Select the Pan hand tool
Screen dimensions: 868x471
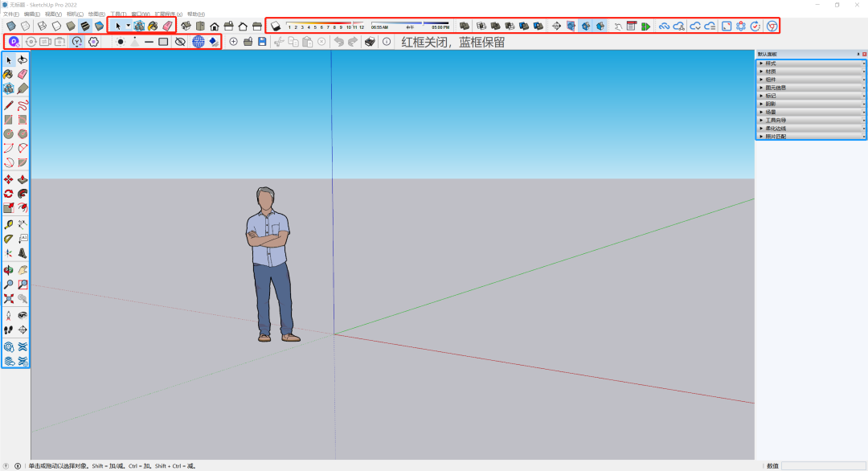(23, 270)
